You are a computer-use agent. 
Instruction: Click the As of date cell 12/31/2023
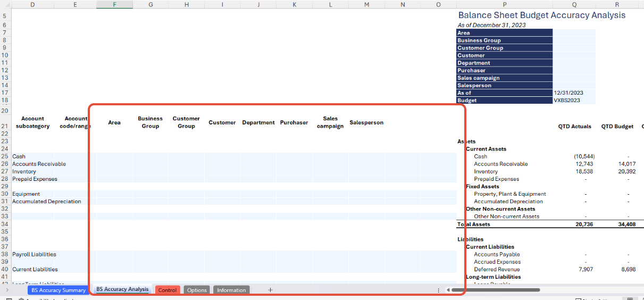(574, 93)
